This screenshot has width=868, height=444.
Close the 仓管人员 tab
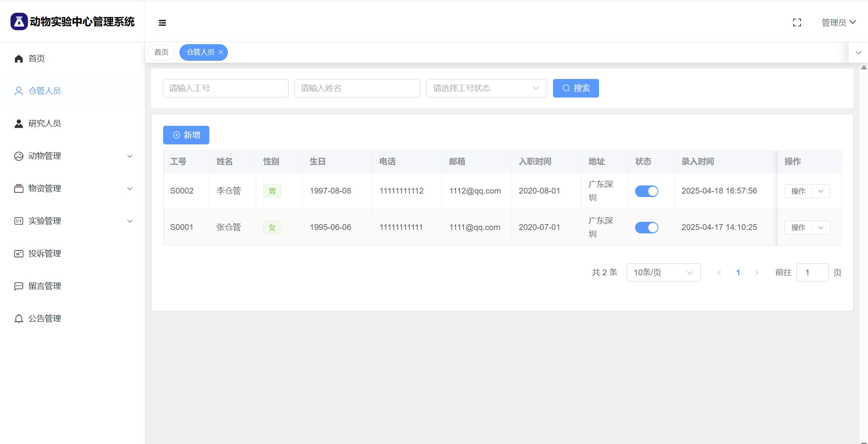(221, 52)
